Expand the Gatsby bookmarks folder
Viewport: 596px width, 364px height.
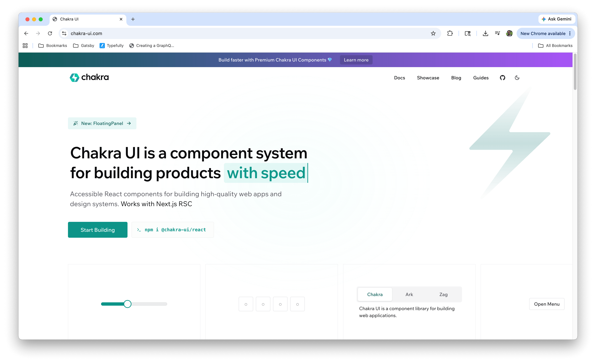pyautogui.click(x=84, y=45)
